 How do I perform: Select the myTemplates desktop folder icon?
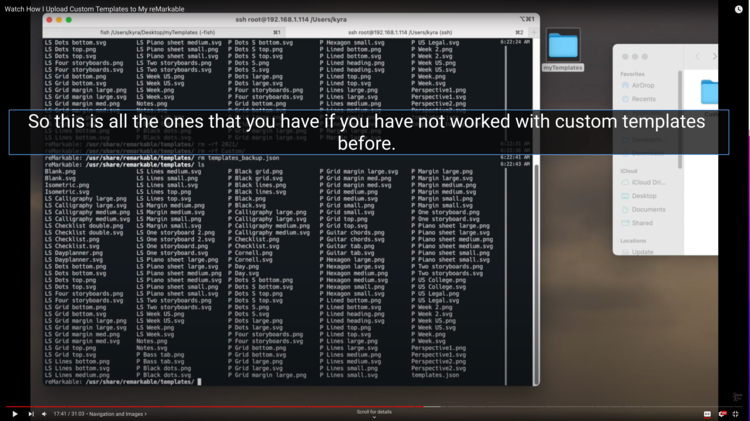coord(563,50)
